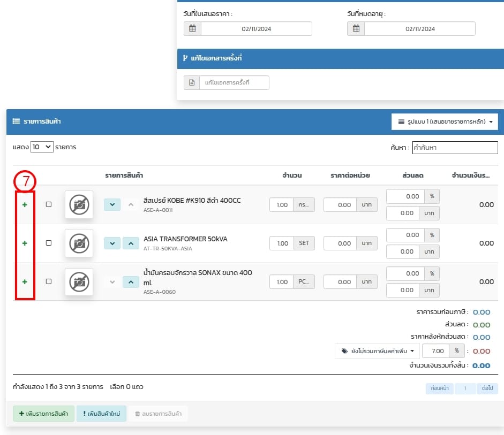Expand the ASIA TRANSFORMER row with the green plus

pyautogui.click(x=25, y=243)
